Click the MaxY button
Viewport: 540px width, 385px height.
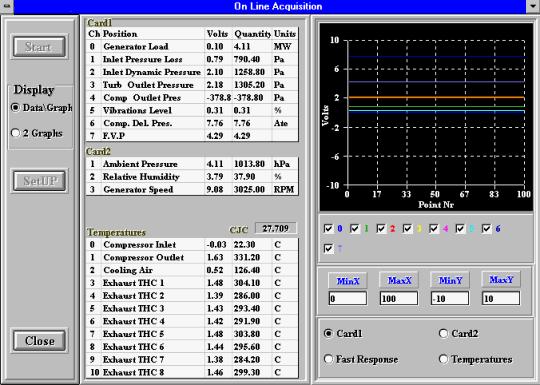(x=501, y=280)
